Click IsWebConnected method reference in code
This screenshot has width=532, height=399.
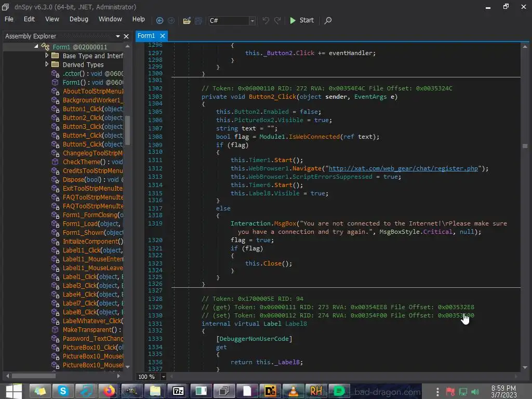pos(314,137)
